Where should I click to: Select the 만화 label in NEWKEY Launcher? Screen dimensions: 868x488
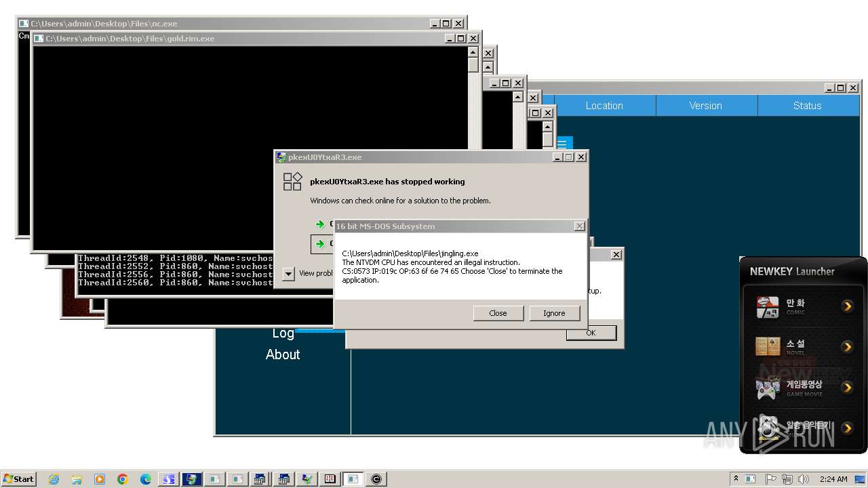tap(795, 303)
